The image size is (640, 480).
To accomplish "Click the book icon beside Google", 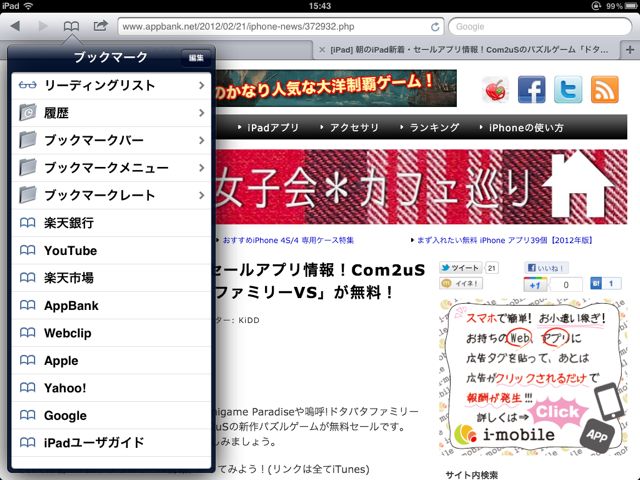I will pos(27,415).
